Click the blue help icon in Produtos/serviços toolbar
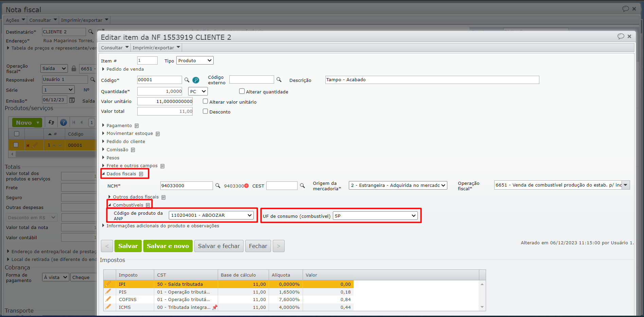The height and width of the screenshot is (317, 644). [63, 122]
